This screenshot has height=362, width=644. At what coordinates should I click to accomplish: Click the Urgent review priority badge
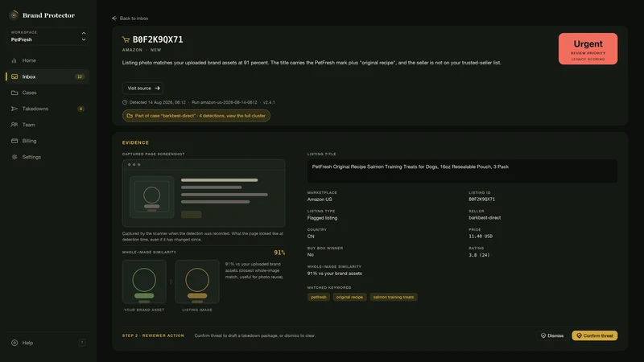[588, 49]
